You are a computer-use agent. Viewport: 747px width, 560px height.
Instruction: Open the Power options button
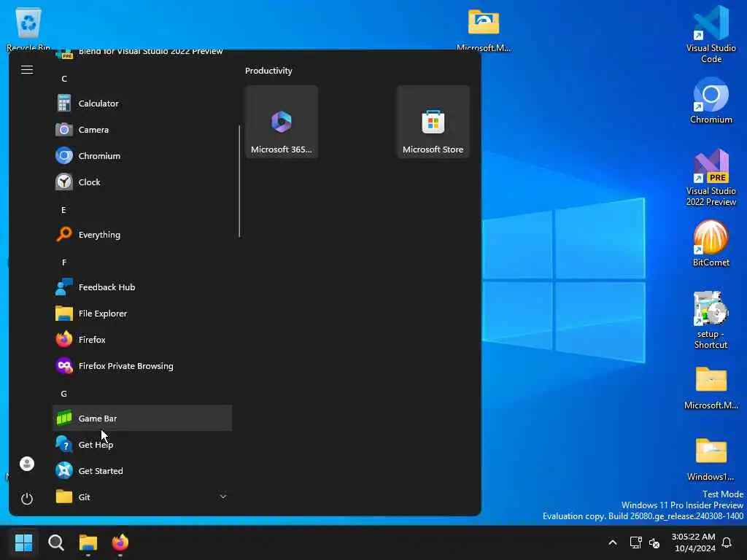(27, 499)
